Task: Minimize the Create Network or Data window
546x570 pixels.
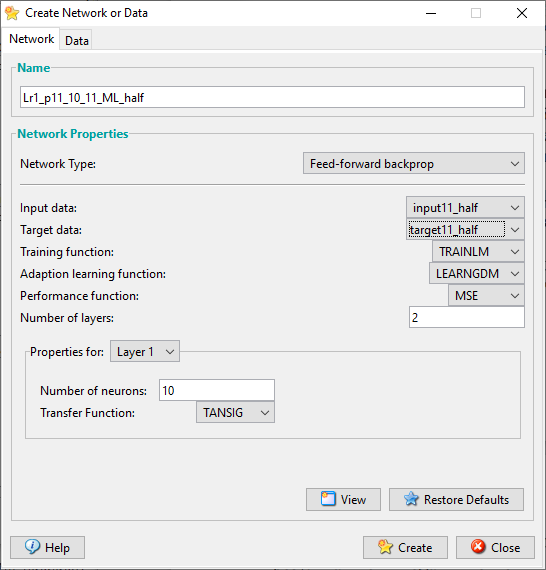Action: (431, 13)
